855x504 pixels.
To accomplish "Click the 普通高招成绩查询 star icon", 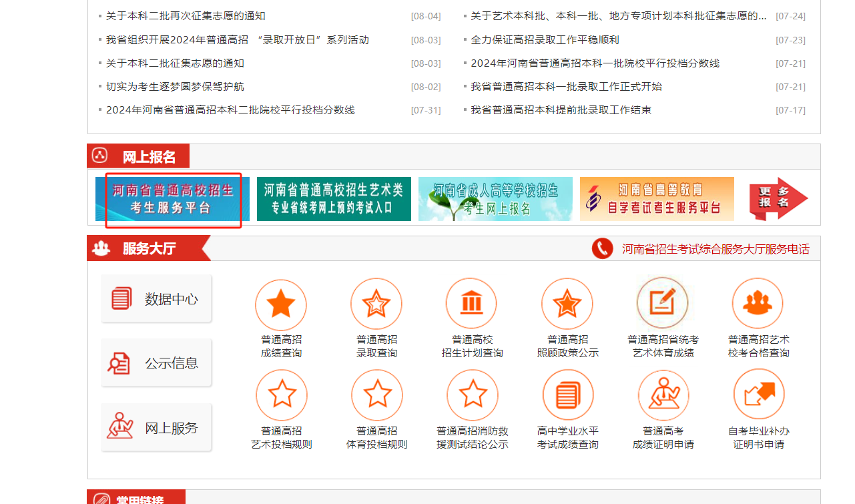I will tap(280, 304).
